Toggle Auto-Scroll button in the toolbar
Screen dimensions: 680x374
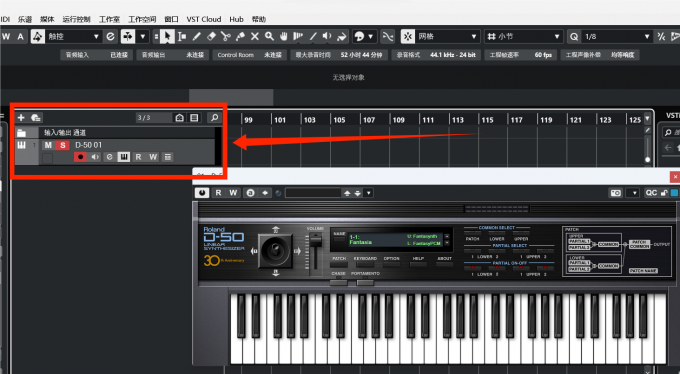pyautogui.click(x=128, y=36)
